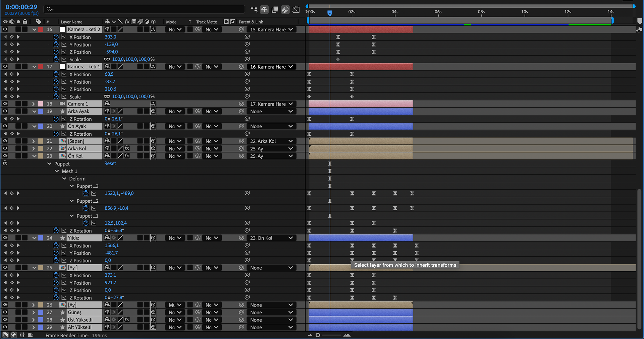Toggle In/Out/Duration pane braces button
Image resolution: width=644 pixels, height=339 pixels.
(x=22, y=335)
